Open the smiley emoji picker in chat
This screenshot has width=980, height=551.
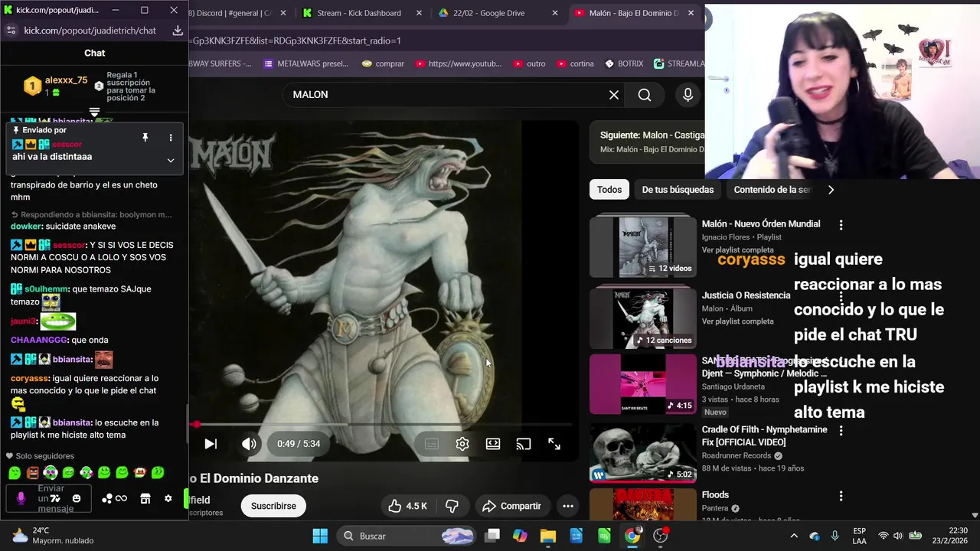[x=76, y=499]
